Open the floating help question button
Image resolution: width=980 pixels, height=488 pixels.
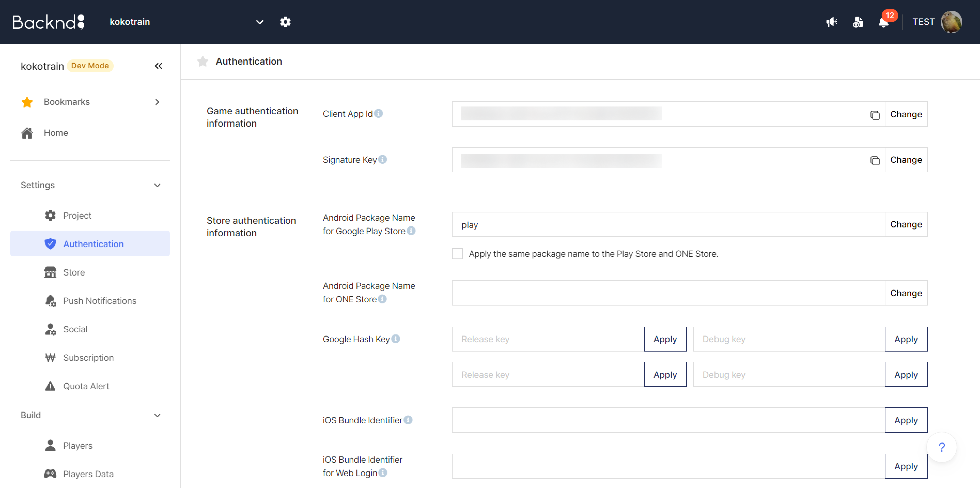(x=942, y=447)
